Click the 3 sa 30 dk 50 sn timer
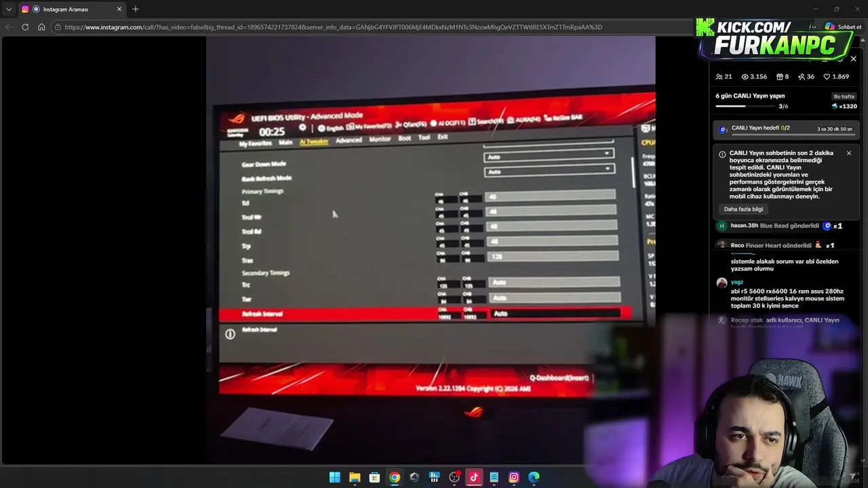This screenshot has width=868, height=488. click(x=835, y=129)
